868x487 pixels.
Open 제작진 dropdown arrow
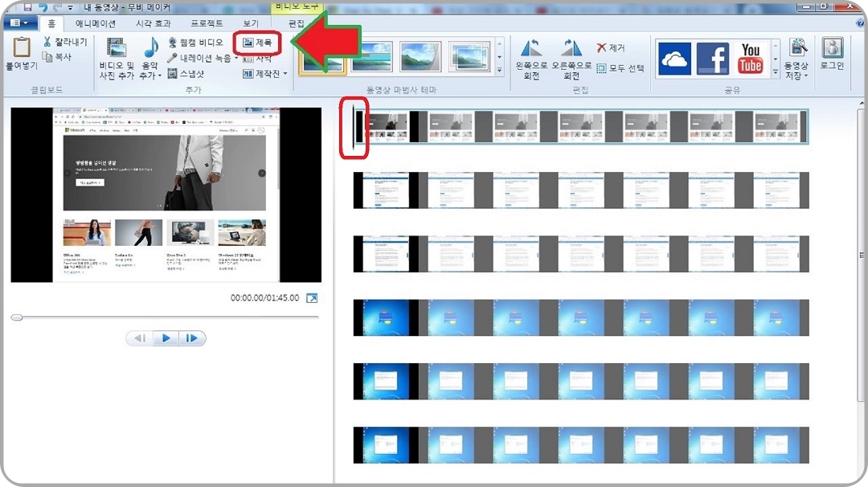285,74
